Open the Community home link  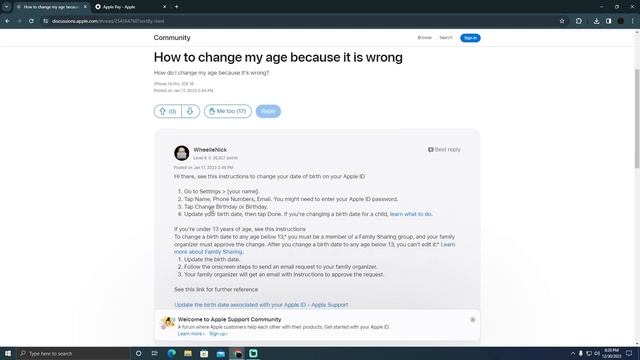coord(172,38)
